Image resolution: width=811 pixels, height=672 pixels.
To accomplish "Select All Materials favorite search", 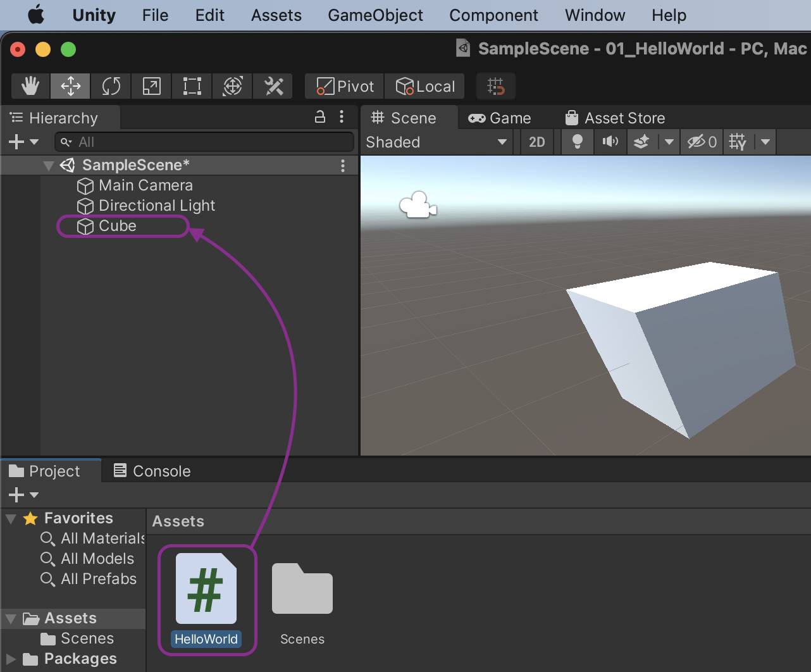I will coord(92,538).
